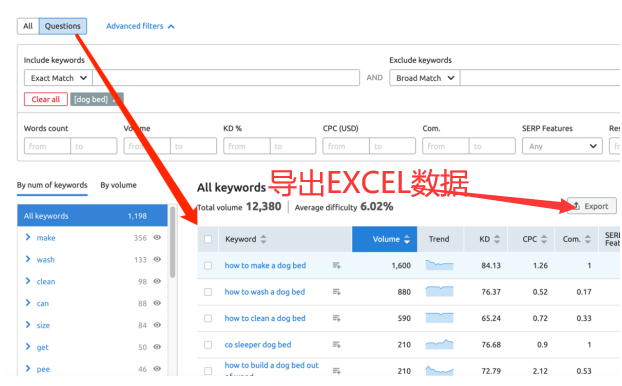This screenshot has height=386, width=622.
Task: Tick checkbox for 'co sleeper dog bed'
Action: pyautogui.click(x=208, y=345)
